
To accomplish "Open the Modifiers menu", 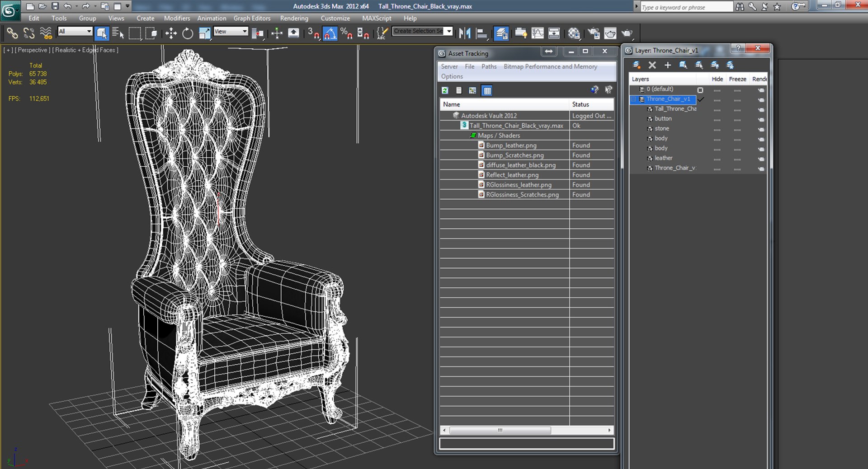I will coord(177,18).
